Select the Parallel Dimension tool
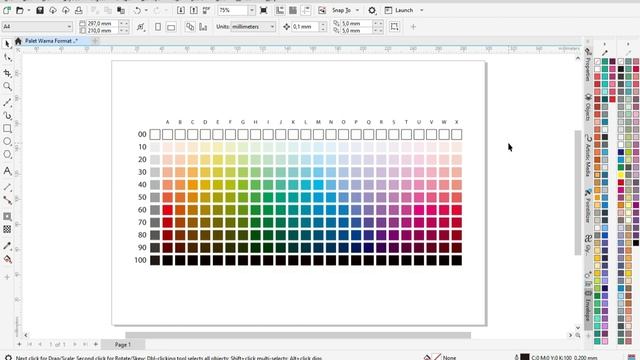The height and width of the screenshot is (360, 640). click(7, 187)
